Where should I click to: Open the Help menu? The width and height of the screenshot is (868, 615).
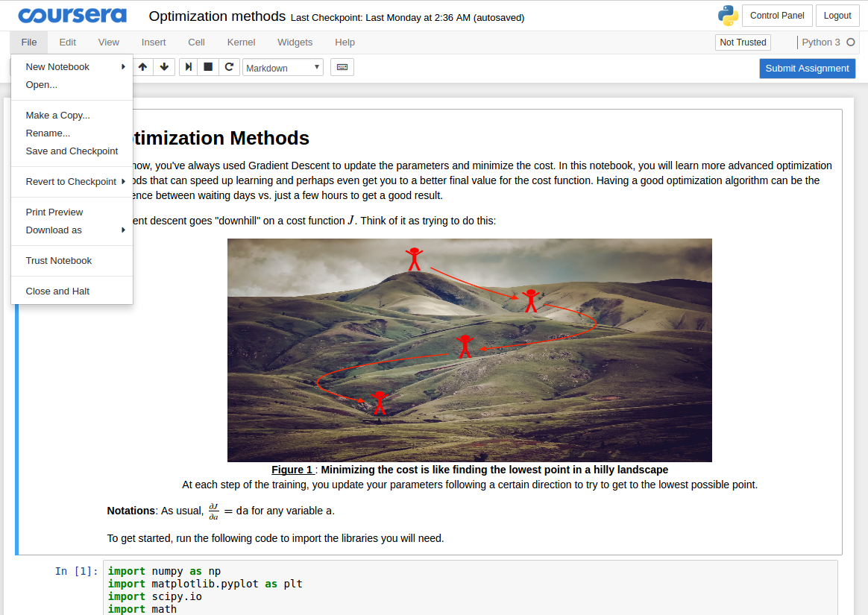pyautogui.click(x=345, y=42)
